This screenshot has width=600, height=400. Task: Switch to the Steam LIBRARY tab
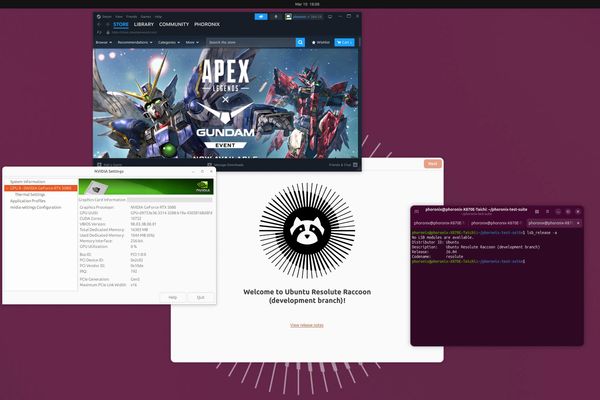[144, 24]
